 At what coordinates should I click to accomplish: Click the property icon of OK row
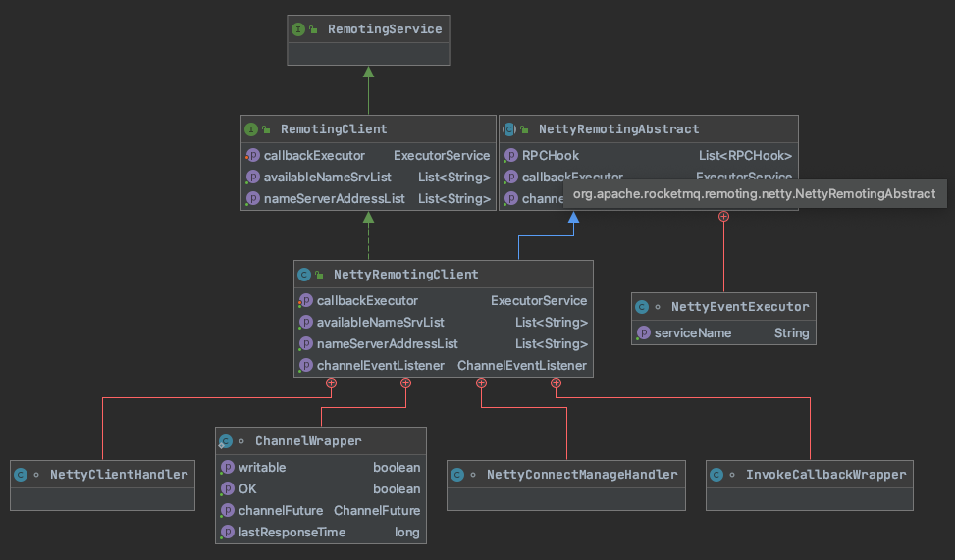(x=227, y=488)
